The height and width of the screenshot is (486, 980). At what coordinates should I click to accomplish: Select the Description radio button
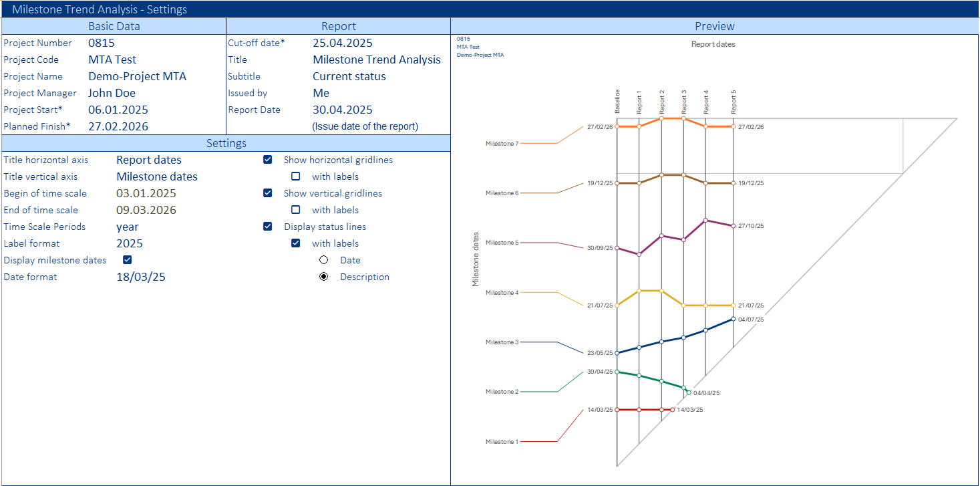pos(324,277)
